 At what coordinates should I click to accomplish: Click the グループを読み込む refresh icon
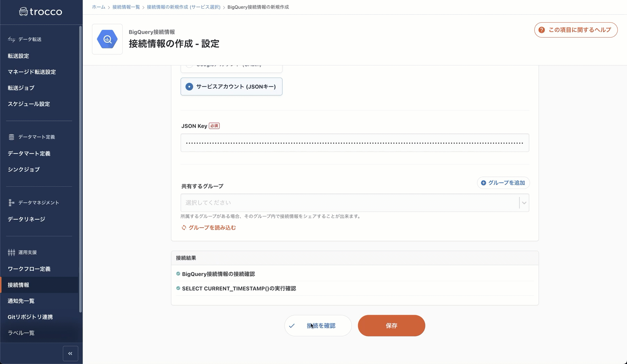pyautogui.click(x=184, y=228)
